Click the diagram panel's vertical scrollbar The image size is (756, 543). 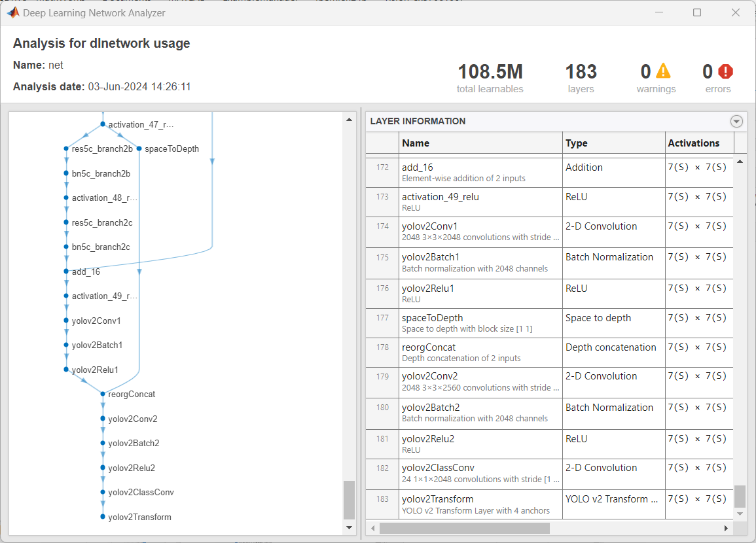(x=349, y=497)
